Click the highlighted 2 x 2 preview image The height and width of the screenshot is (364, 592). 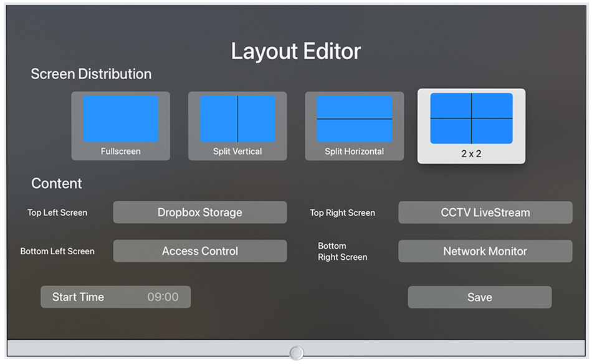pos(471,120)
